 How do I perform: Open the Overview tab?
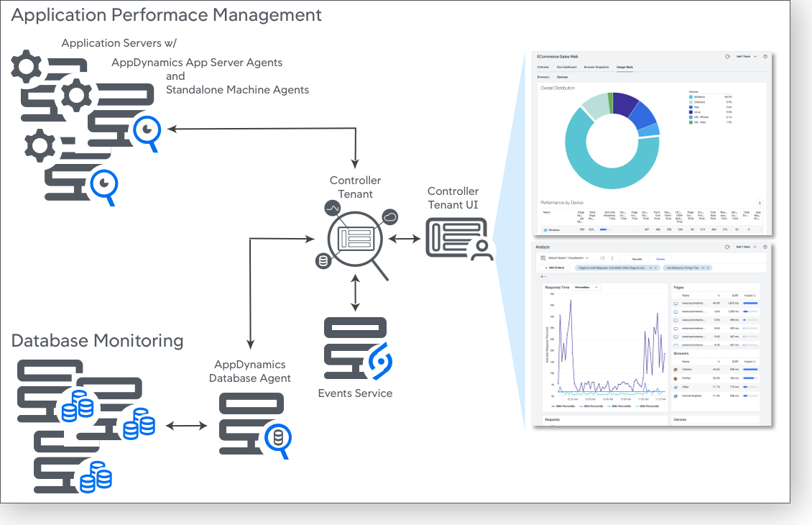coord(543,67)
